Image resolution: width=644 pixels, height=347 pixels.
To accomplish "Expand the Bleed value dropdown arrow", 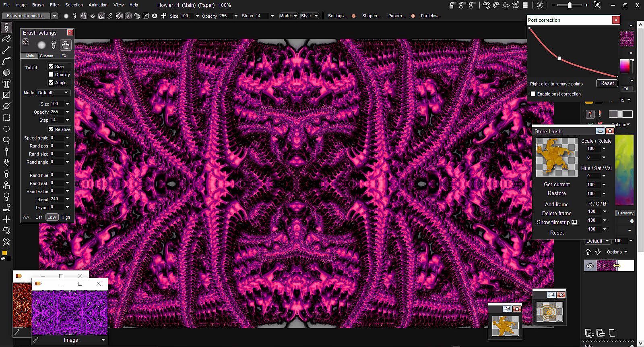I will pyautogui.click(x=67, y=199).
